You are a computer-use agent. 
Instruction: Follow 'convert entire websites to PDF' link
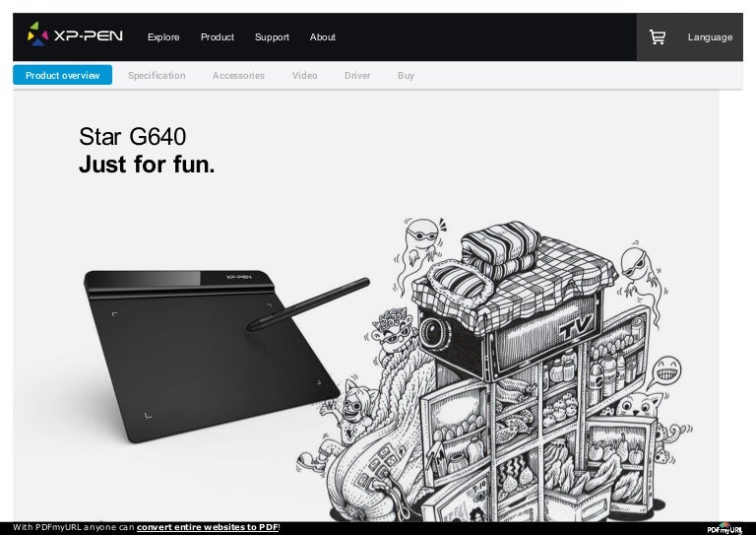click(x=208, y=527)
